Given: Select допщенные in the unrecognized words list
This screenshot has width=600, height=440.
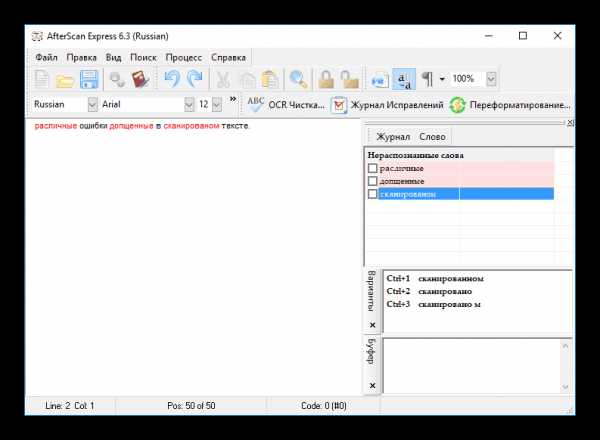Looking at the screenshot, I should point(402,181).
